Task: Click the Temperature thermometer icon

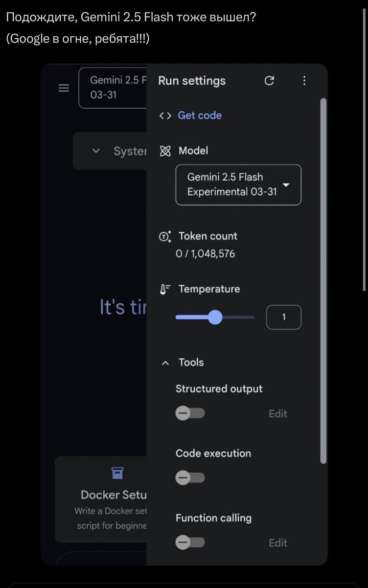Action: click(165, 290)
